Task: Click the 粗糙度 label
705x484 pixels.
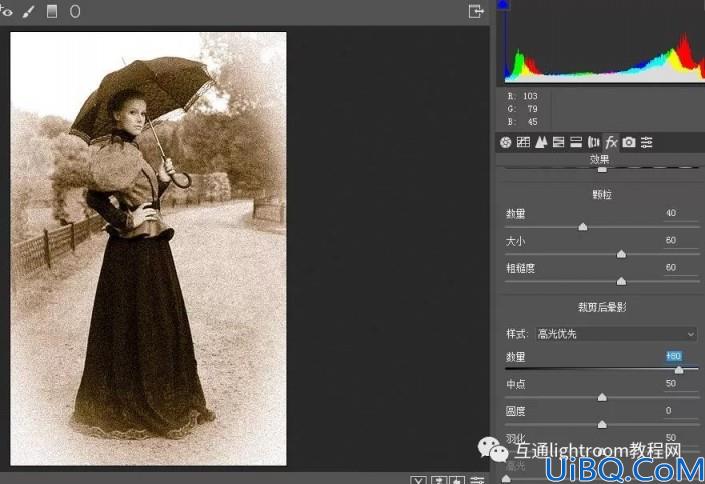Action: click(521, 269)
